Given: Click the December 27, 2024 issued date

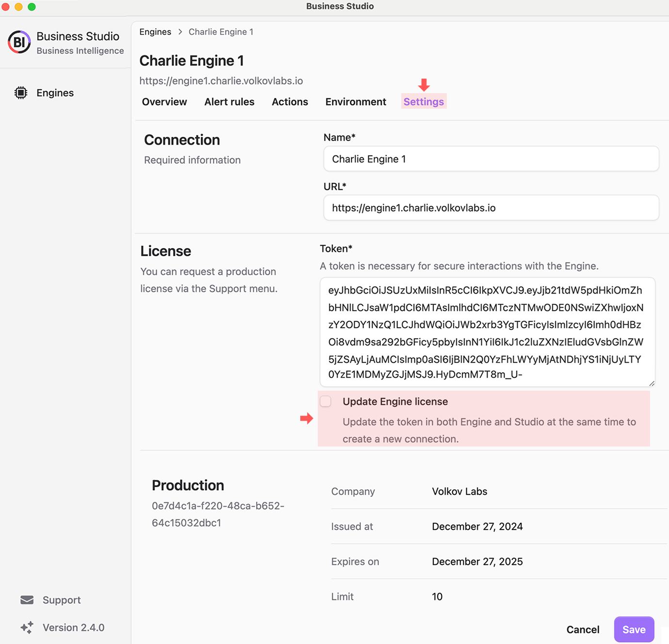Looking at the screenshot, I should coord(477,527).
